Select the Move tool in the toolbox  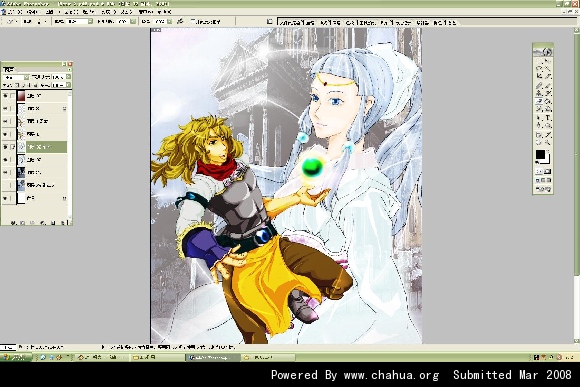(547, 61)
